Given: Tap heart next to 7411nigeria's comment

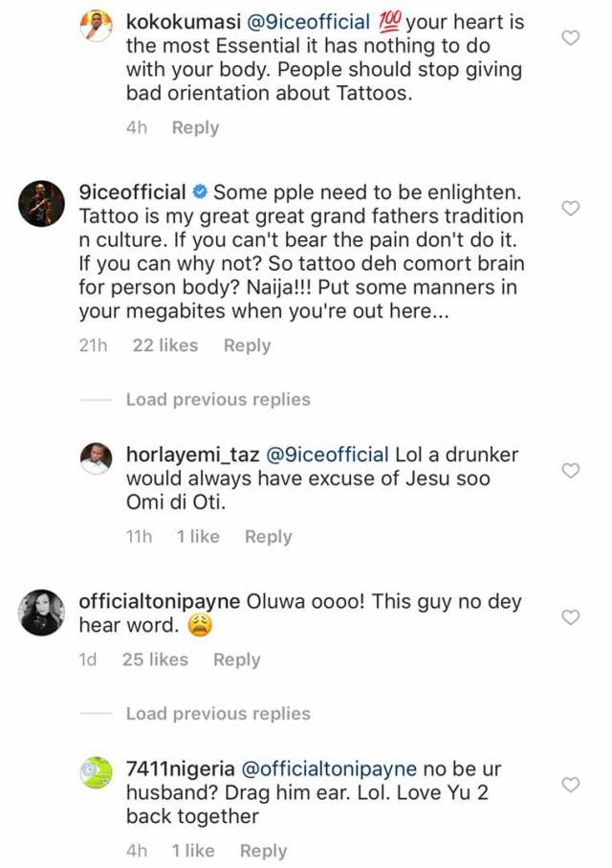Looking at the screenshot, I should pos(570,785).
